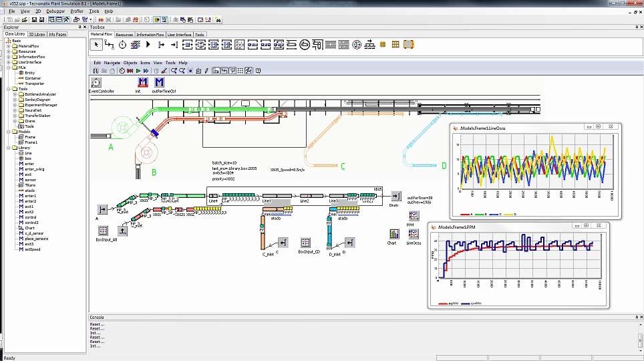Open the Objects menu in the Frame window
Image resolution: width=644 pixels, height=361 pixels.
[130, 63]
